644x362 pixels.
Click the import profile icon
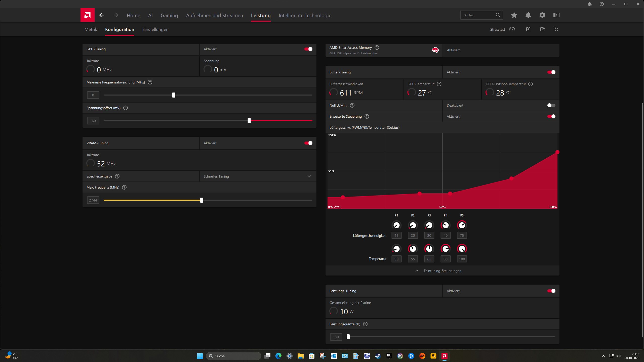528,29
